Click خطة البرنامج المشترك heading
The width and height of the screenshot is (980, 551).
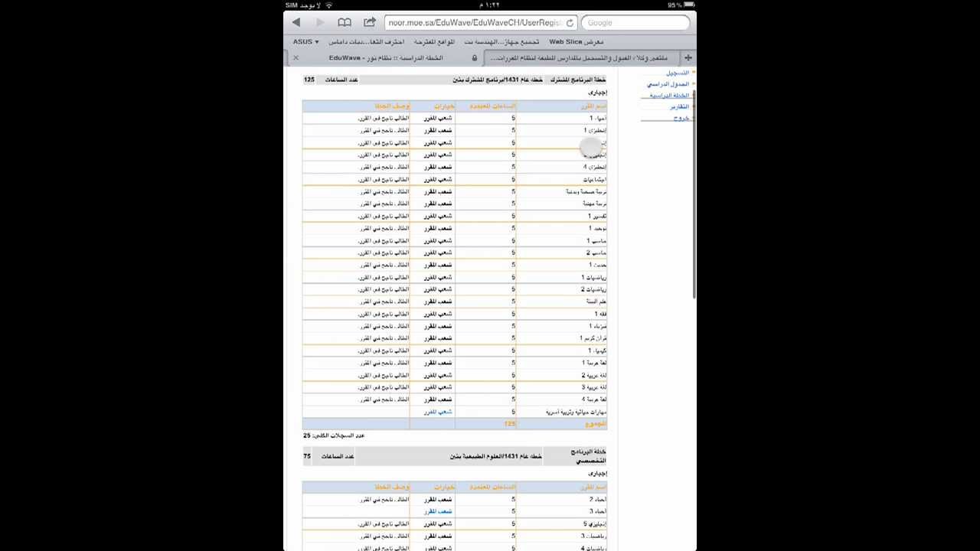(x=578, y=80)
